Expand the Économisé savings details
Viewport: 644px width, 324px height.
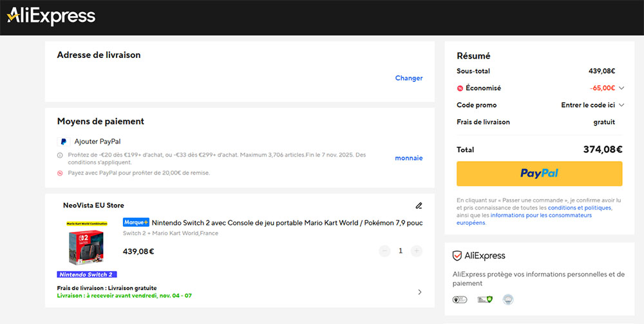tap(621, 88)
